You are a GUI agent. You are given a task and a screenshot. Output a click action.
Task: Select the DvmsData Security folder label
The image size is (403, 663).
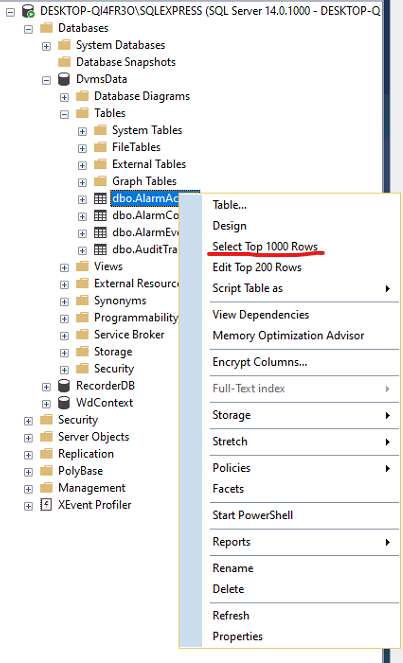[x=114, y=369]
